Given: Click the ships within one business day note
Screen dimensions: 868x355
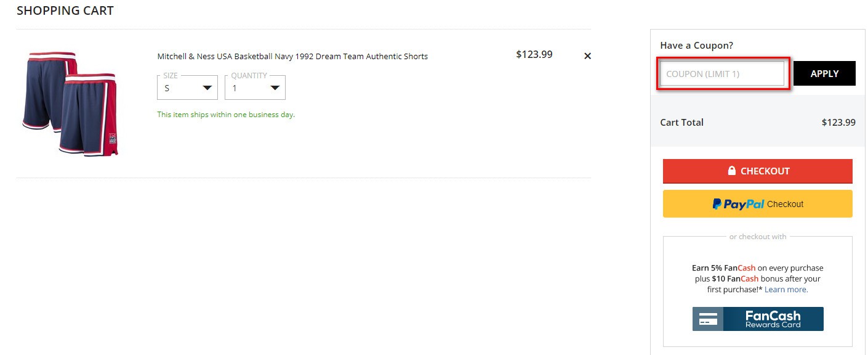Looking at the screenshot, I should (x=226, y=115).
